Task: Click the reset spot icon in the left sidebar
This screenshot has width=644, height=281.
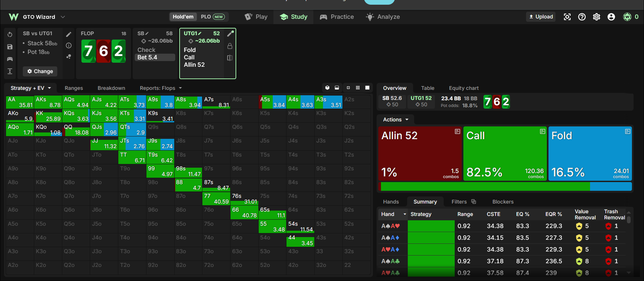Action: (10, 35)
